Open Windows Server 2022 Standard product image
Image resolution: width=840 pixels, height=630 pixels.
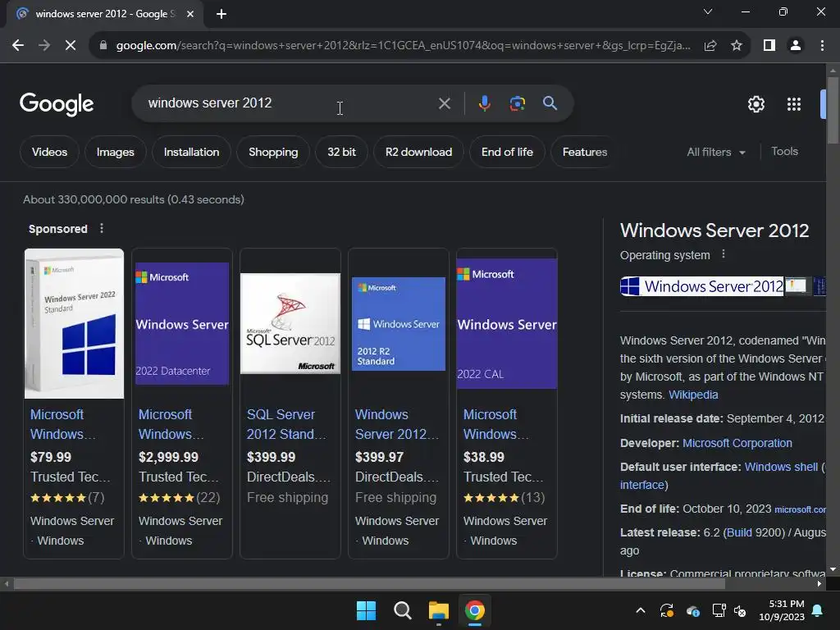click(74, 323)
